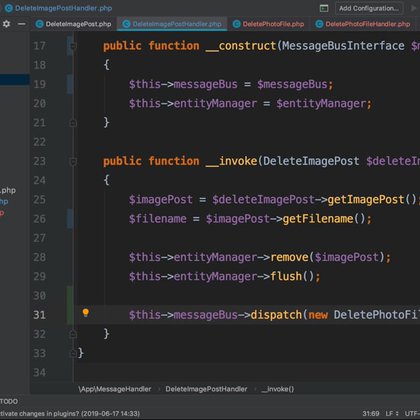The height and width of the screenshot is (420, 420).
Task: Click the lightbulb intention icon on line 31
Action: [x=86, y=313]
